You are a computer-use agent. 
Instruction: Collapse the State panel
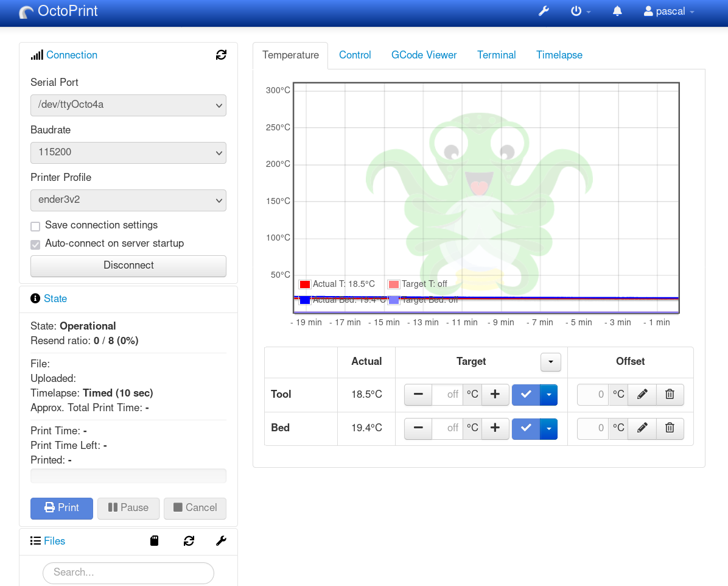tap(55, 298)
